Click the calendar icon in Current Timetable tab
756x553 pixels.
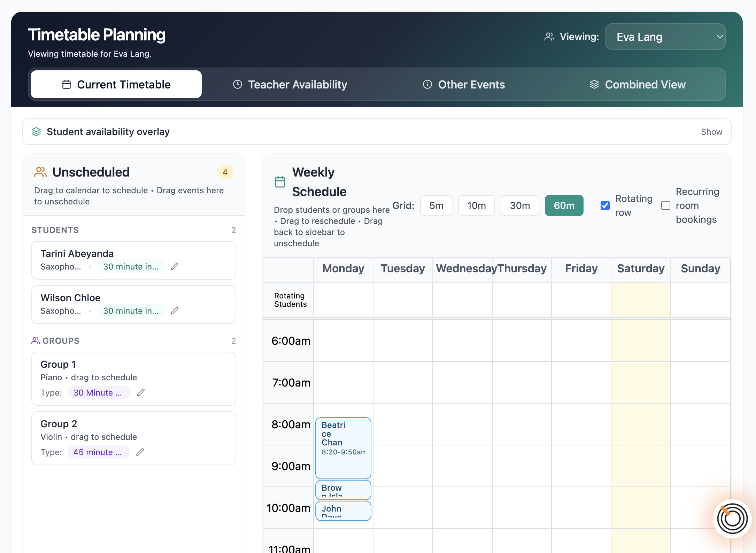[x=67, y=84]
